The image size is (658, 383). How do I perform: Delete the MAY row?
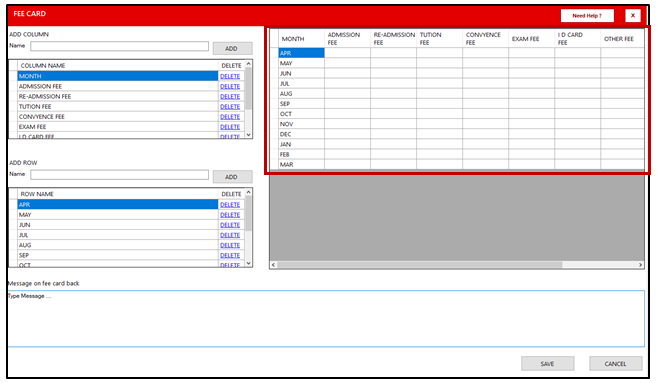[x=230, y=215]
